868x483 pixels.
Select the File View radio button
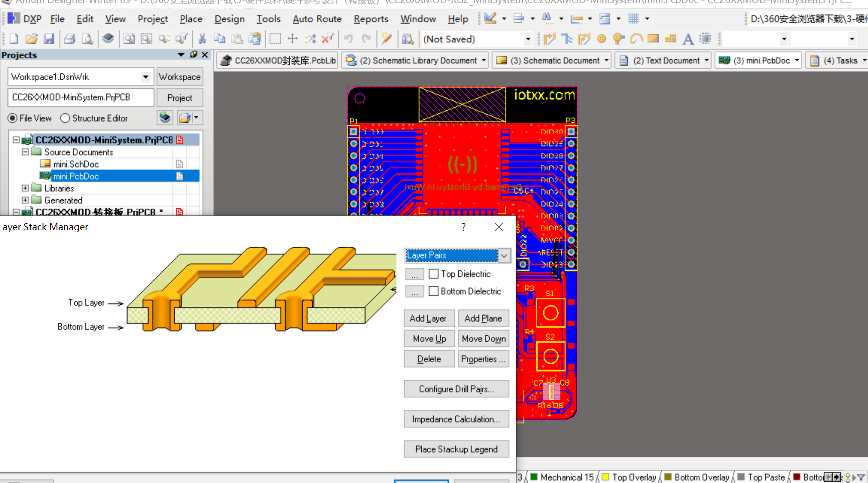coord(13,118)
